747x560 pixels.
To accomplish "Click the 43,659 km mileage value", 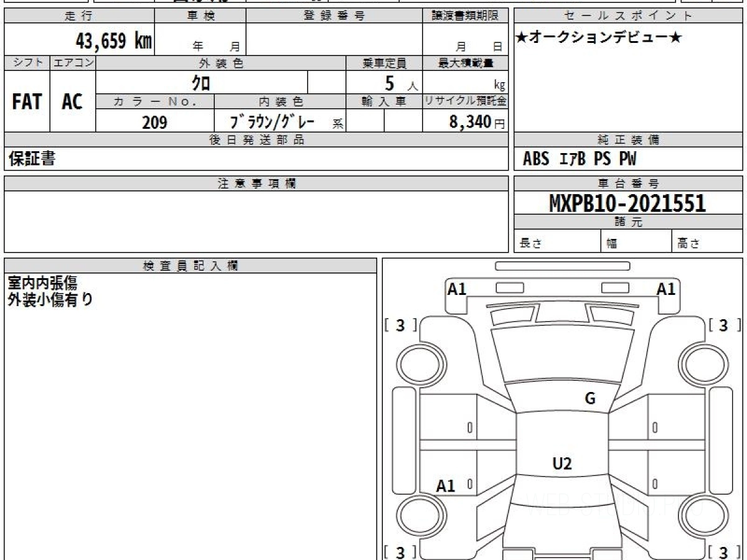I will tap(114, 41).
